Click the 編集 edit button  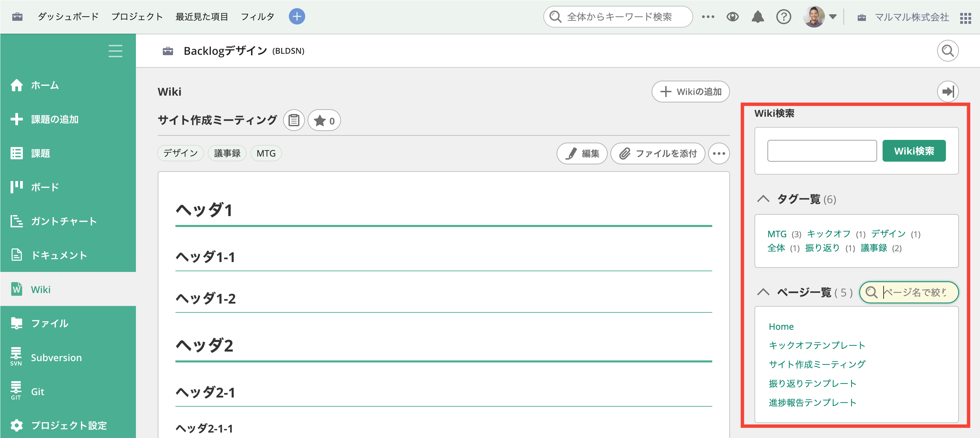click(x=582, y=153)
